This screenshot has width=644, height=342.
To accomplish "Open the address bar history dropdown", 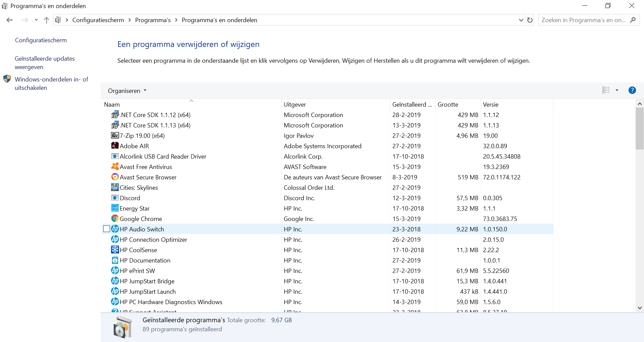I will point(521,20).
